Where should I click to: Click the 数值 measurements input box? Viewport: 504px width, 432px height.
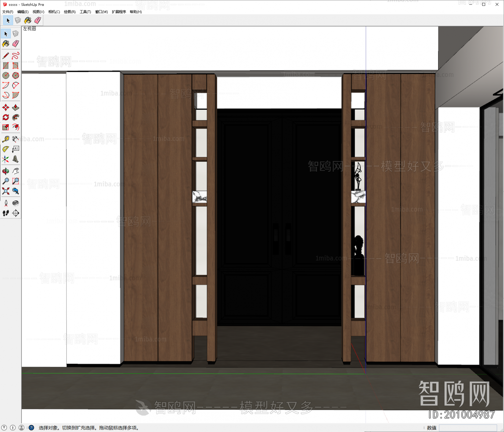click(x=468, y=428)
